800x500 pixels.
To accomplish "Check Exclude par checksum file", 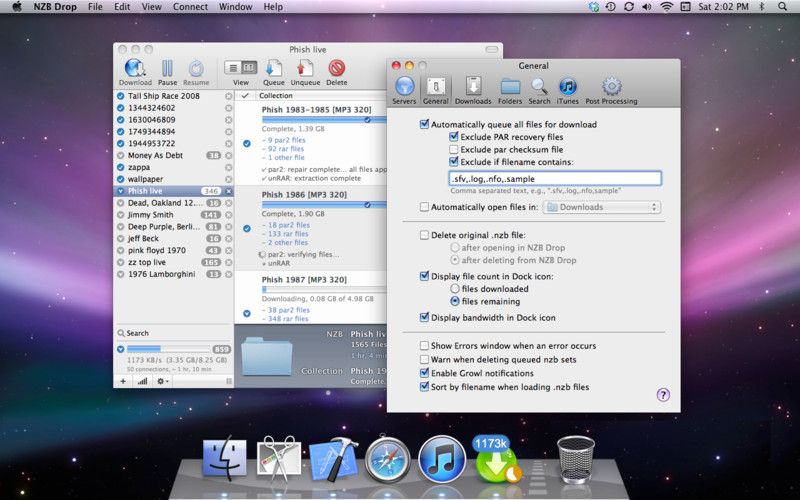I will click(454, 149).
